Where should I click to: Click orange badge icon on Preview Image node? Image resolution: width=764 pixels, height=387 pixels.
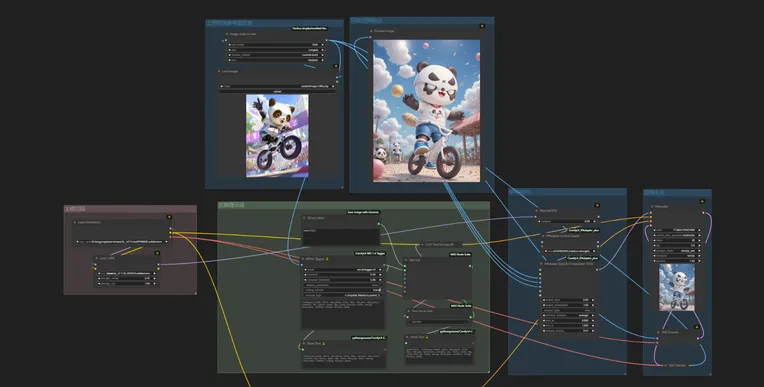pyautogui.click(x=482, y=26)
